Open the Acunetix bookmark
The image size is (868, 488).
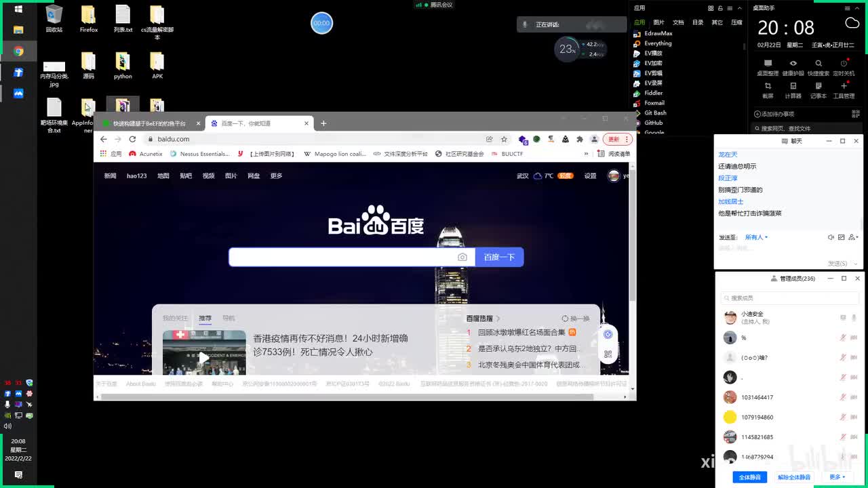pos(146,154)
